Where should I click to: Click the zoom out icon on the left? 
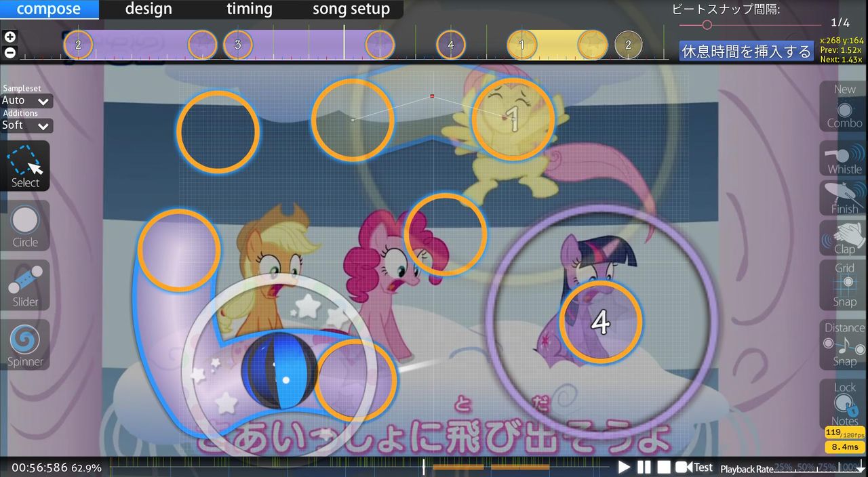[x=9, y=52]
